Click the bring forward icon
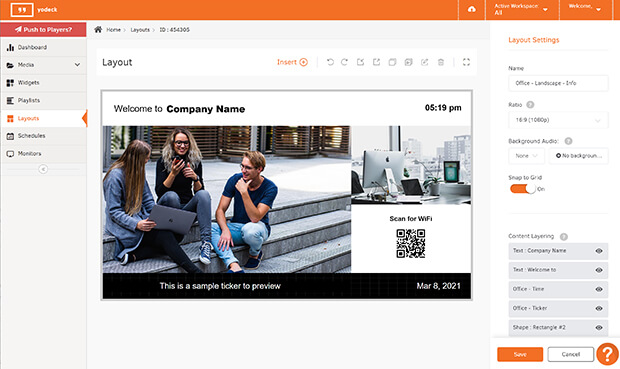Screen dimensions: 620x369 tap(360, 62)
